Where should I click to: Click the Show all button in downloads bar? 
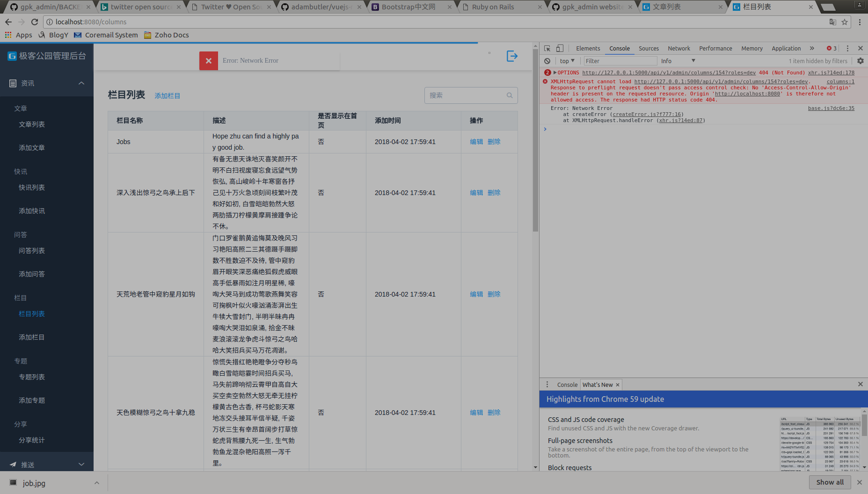click(x=829, y=482)
